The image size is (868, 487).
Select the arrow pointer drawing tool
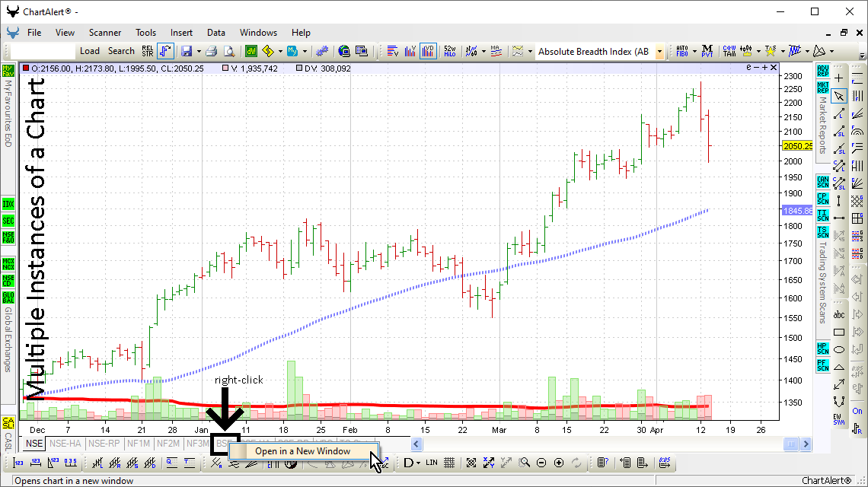click(839, 96)
